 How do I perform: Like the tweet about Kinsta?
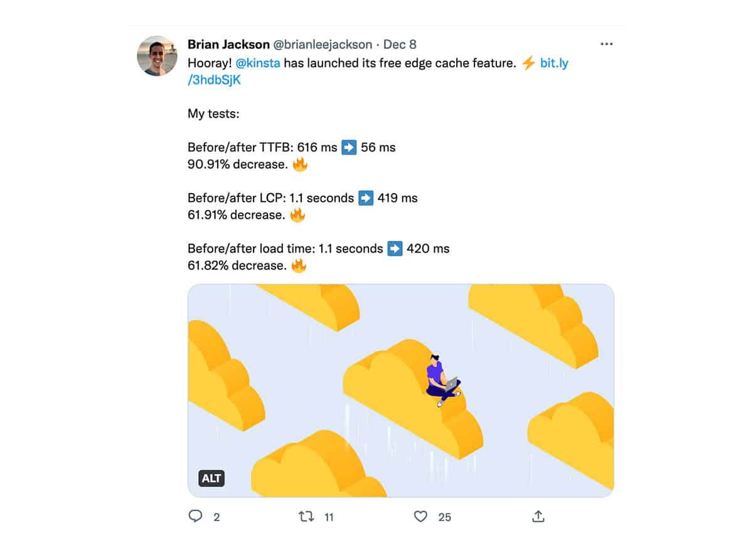point(424,516)
